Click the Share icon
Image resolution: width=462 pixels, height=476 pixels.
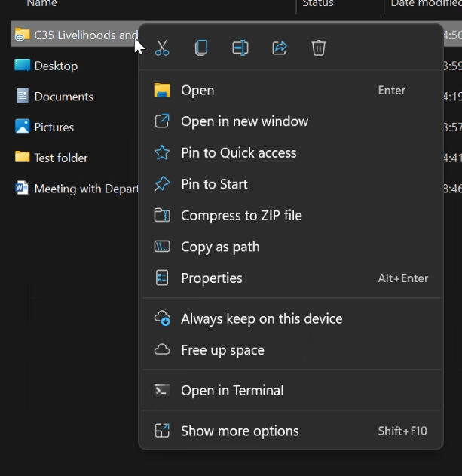(x=280, y=48)
